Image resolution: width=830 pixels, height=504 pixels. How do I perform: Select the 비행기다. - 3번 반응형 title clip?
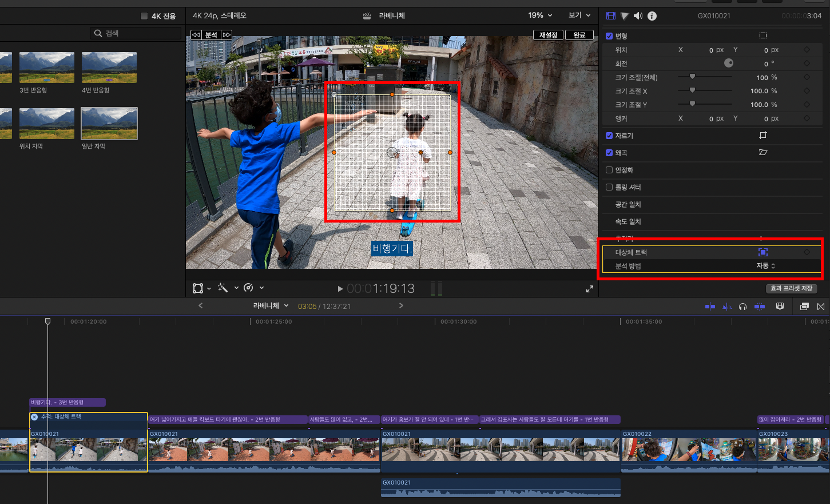(x=67, y=403)
